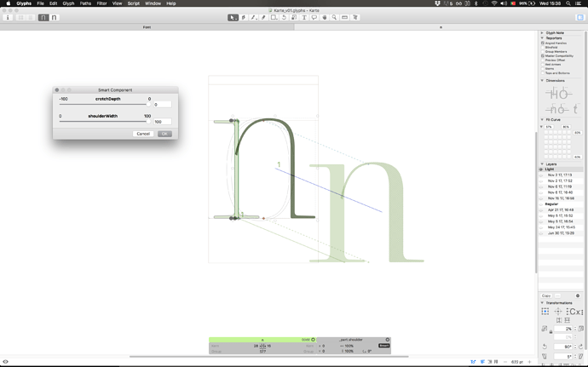Expand the Glyph Note section
588x367 pixels.
tap(542, 33)
